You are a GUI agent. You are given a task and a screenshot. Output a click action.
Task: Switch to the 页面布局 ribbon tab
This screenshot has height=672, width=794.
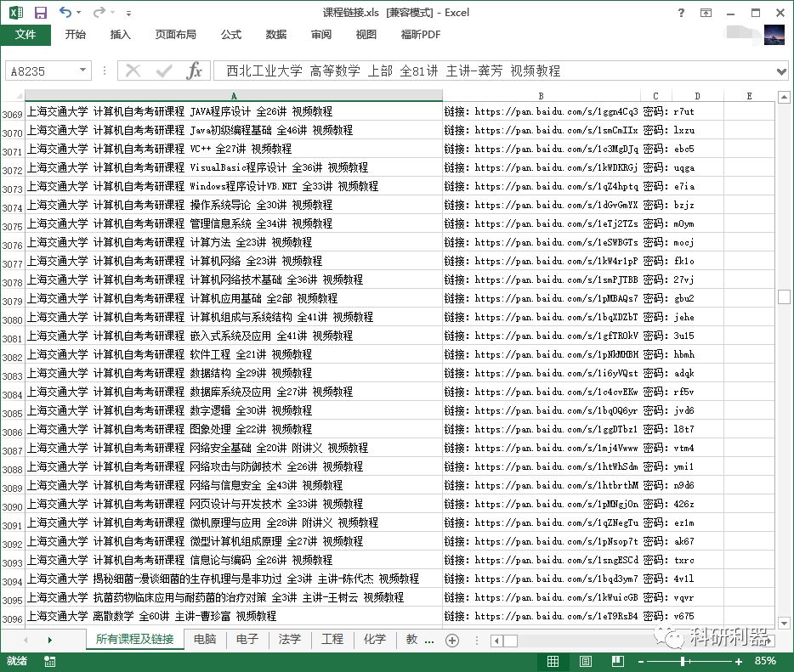tap(175, 35)
